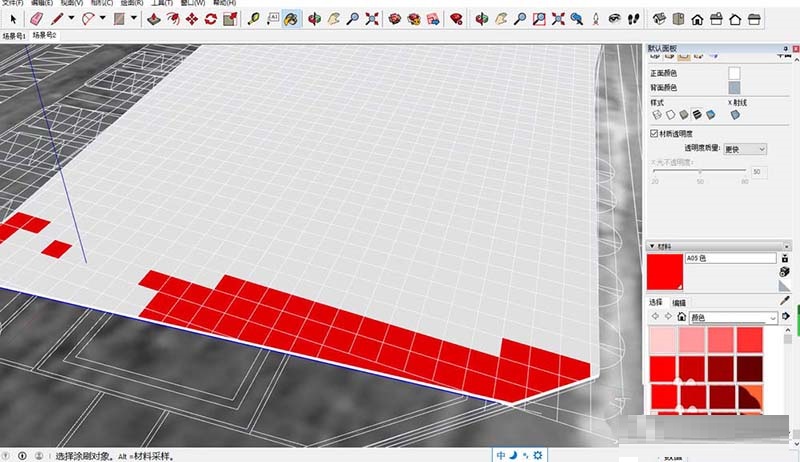Image resolution: width=800 pixels, height=462 pixels.
Task: Click the eyedropper sample paint icon
Action: click(x=785, y=301)
